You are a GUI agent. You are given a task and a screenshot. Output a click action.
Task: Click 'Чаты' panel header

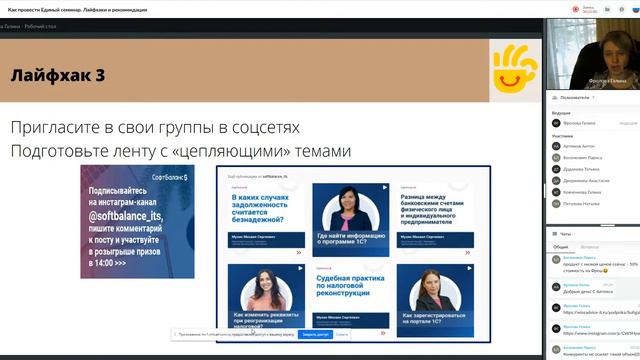566,234
